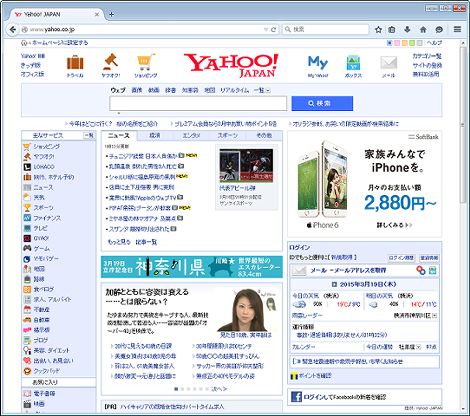Click the Yahoo! JAPAN search input field
The image size is (470, 416).
198,103
